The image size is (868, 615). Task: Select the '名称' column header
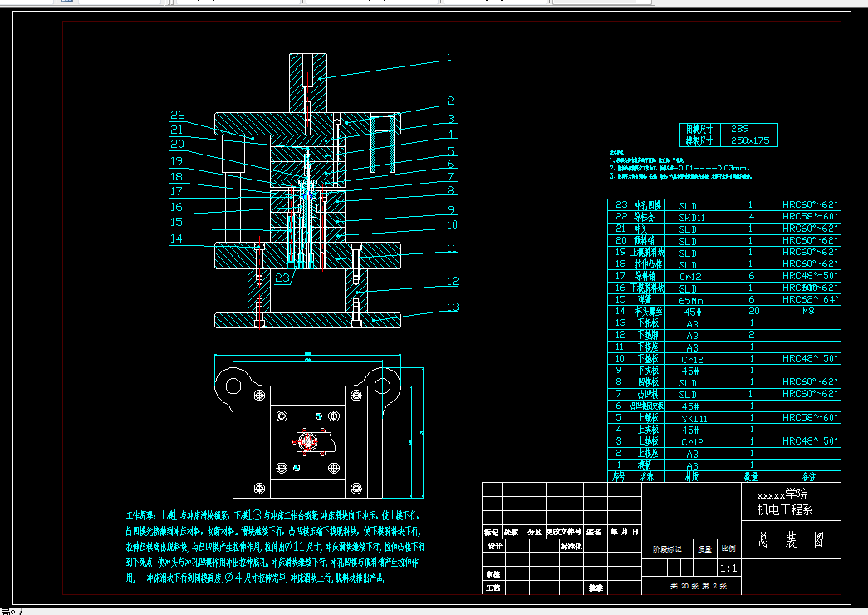tap(647, 476)
